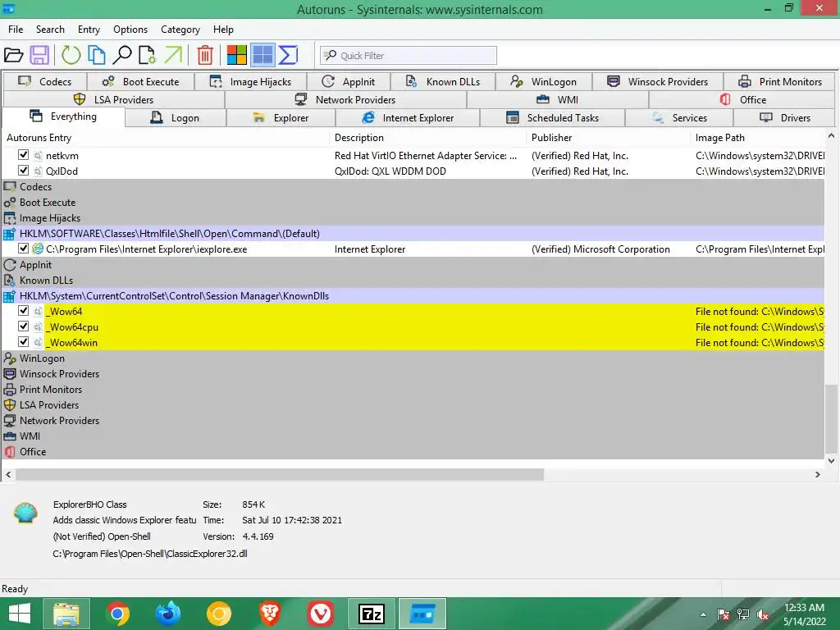Click the Internet Explorer icon beside iexplore.exe
840x630 pixels.
(x=38, y=249)
